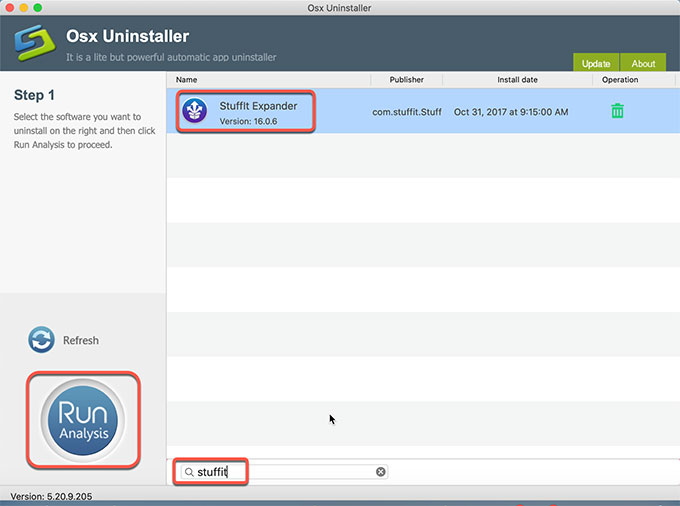Select the StuffIt Expander name text
Image resolution: width=680 pixels, height=506 pixels.
258,106
